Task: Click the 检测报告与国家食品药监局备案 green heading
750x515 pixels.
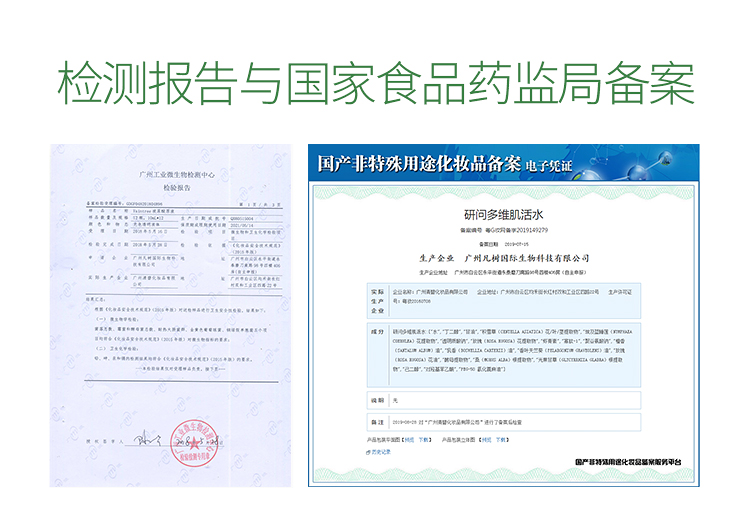Action: tap(375, 83)
